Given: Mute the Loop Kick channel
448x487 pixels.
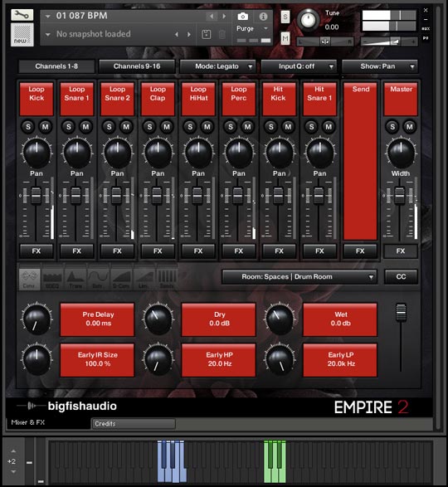Looking at the screenshot, I should (46, 127).
